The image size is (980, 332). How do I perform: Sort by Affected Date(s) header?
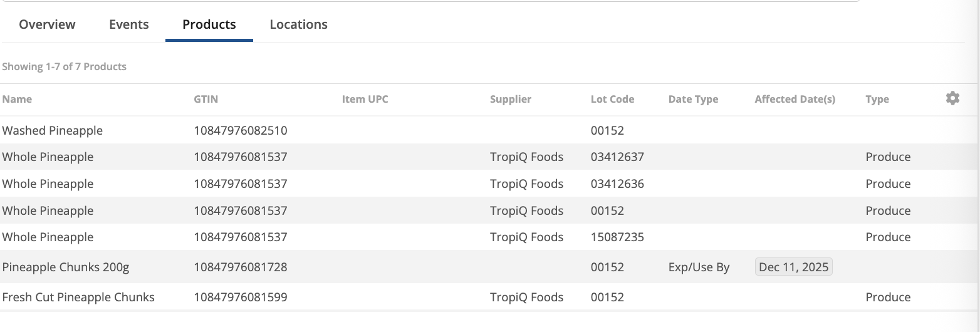tap(795, 99)
